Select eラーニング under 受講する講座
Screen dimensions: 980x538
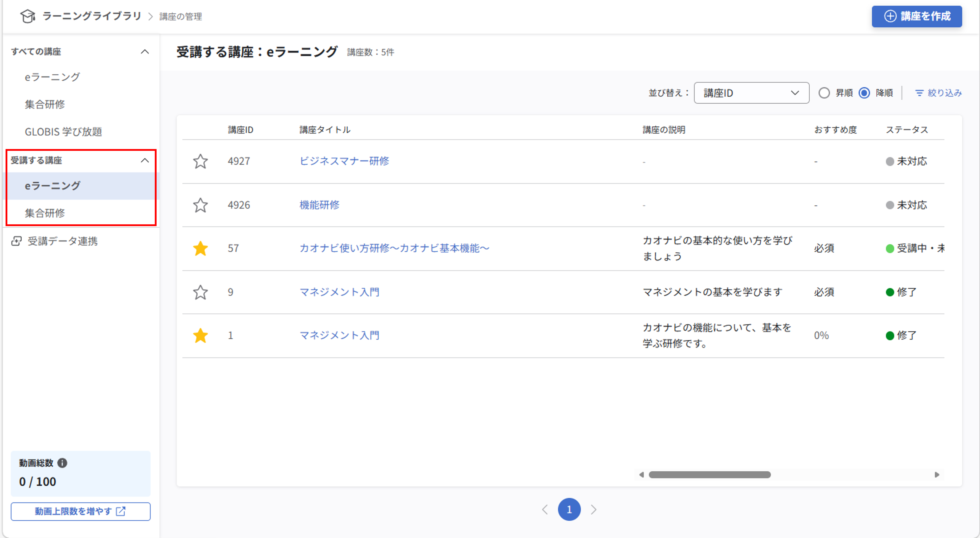81,186
